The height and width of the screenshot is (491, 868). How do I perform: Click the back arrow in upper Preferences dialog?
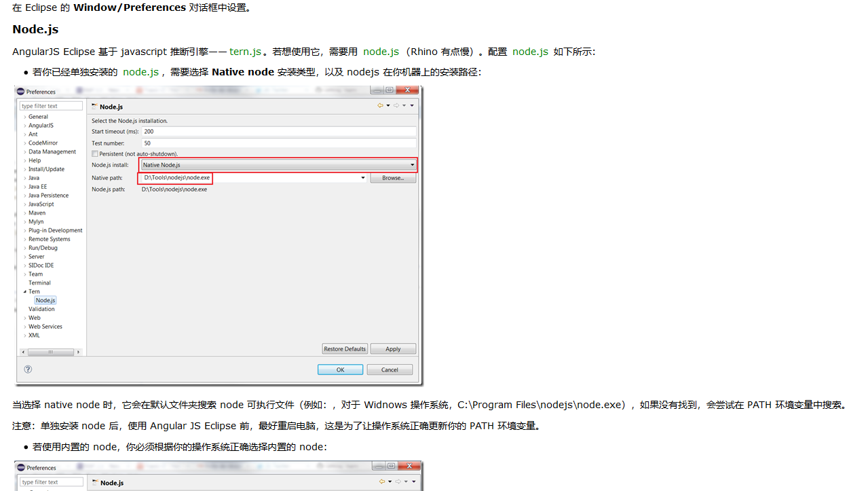click(x=381, y=106)
